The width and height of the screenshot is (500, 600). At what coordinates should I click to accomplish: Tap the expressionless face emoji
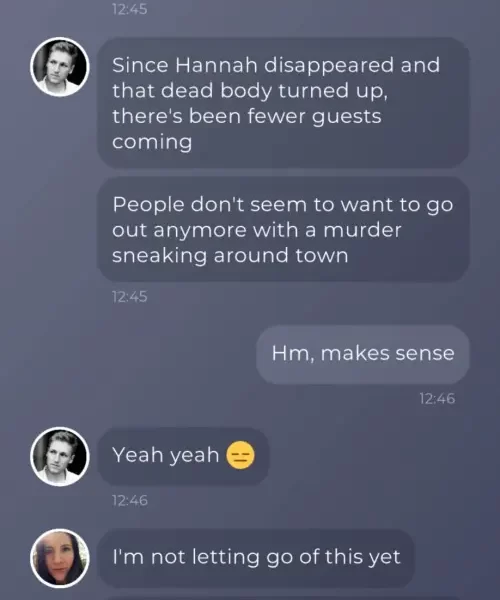coord(240,455)
